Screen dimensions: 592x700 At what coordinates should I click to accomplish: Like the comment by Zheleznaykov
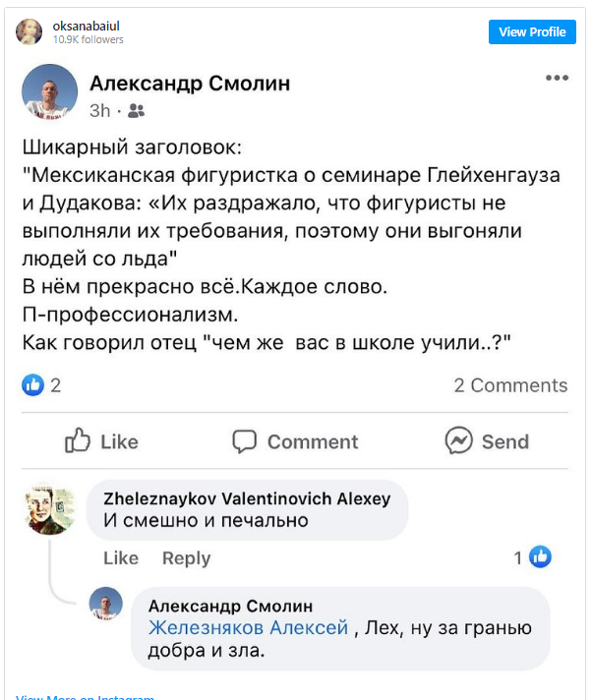point(121,558)
